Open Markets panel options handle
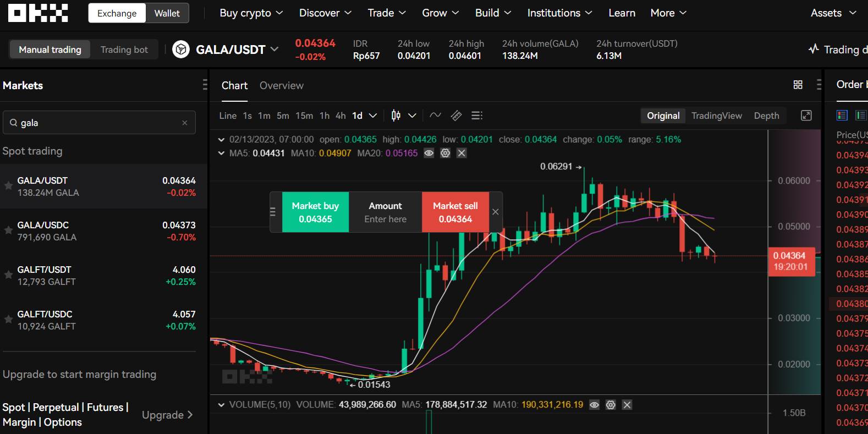 (x=205, y=85)
